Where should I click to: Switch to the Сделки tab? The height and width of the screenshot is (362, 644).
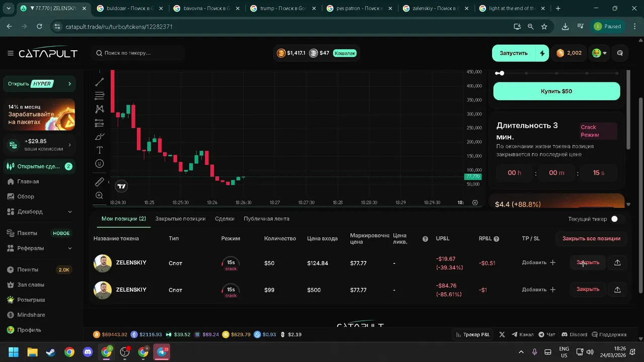[224, 219]
